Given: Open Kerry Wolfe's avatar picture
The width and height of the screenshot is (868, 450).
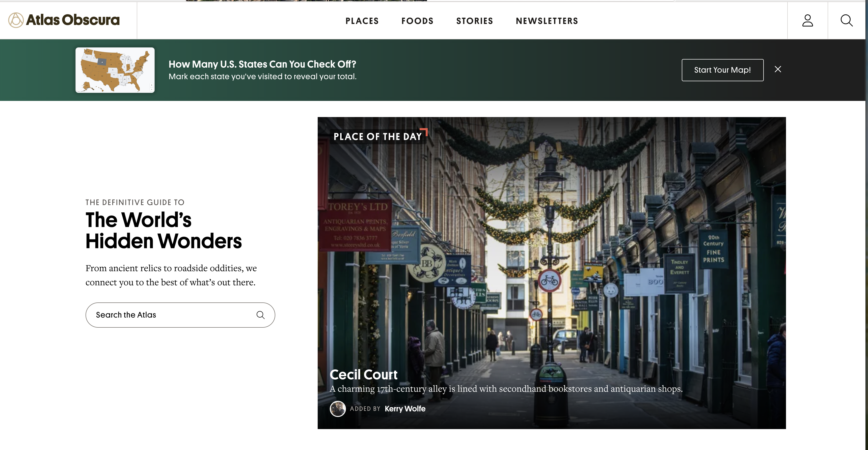Looking at the screenshot, I should [338, 409].
